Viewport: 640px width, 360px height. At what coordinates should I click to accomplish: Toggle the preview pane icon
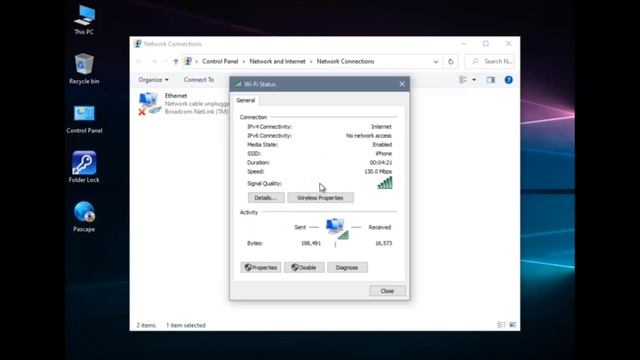[x=491, y=80]
